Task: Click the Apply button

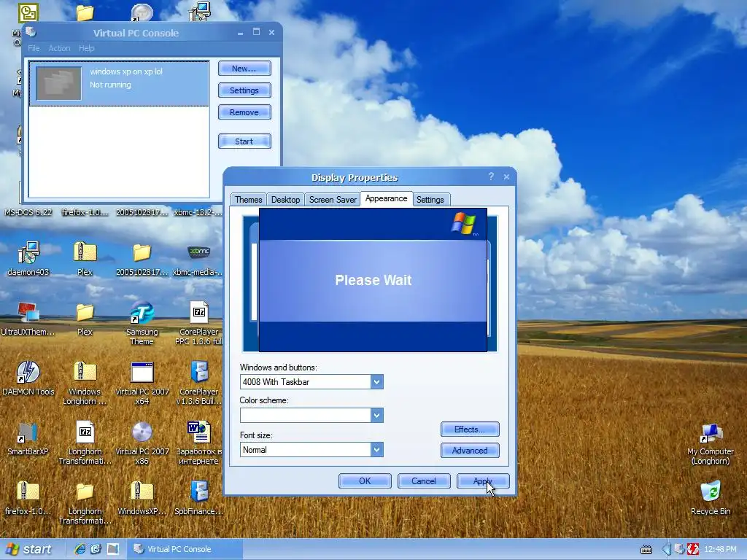Action: [483, 481]
